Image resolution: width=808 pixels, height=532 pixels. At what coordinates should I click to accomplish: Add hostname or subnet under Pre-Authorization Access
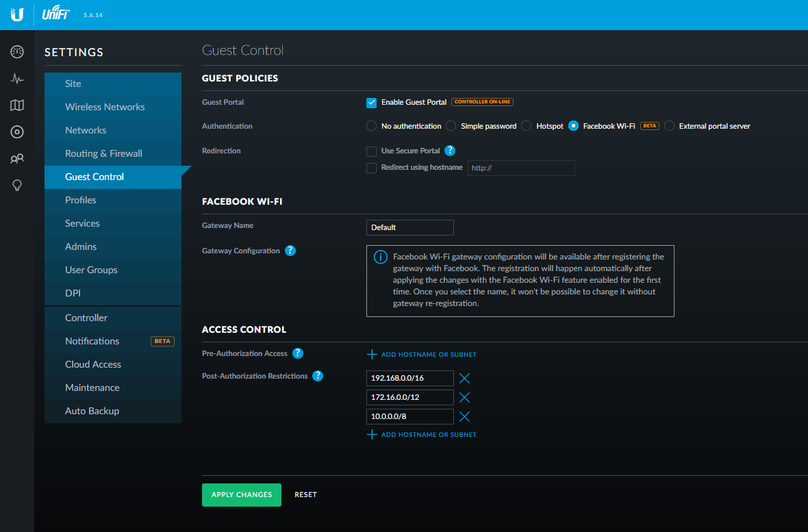point(422,355)
